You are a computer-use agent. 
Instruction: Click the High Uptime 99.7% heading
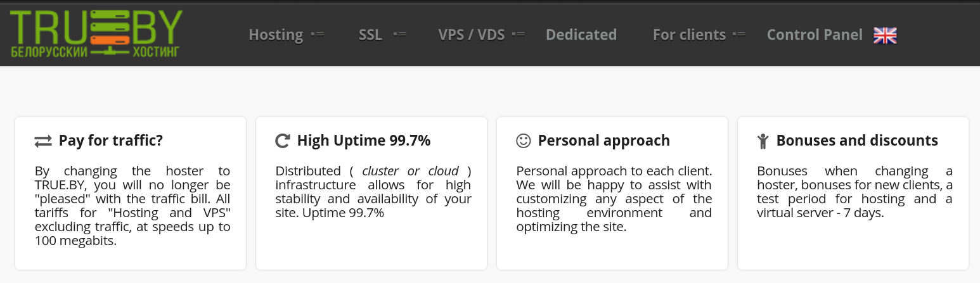(x=364, y=141)
